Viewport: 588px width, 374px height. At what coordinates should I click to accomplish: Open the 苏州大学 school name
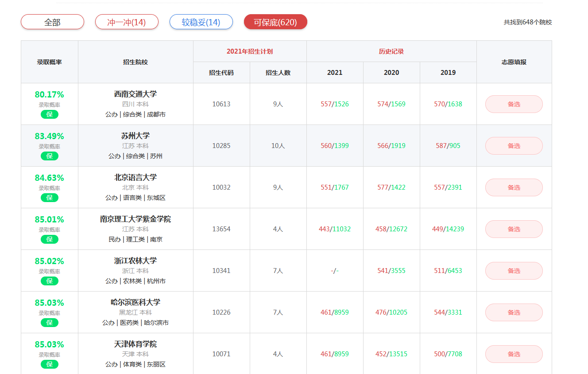point(135,136)
